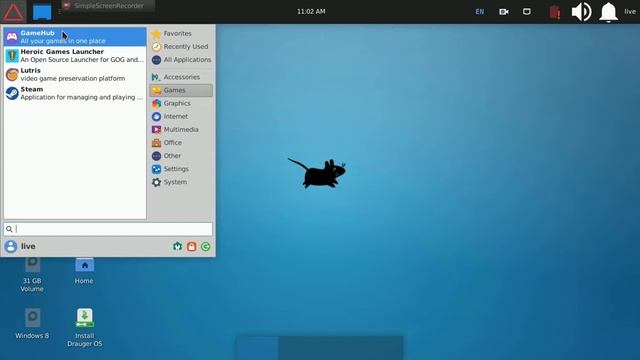Viewport: 640px width, 360px height.
Task: Open the red battery warning icon
Action: click(554, 12)
